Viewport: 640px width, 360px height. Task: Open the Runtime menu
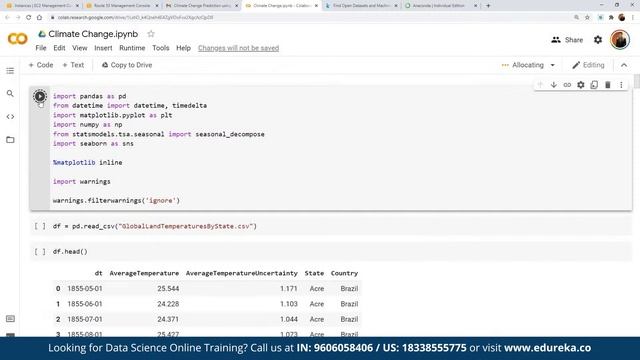click(x=132, y=48)
